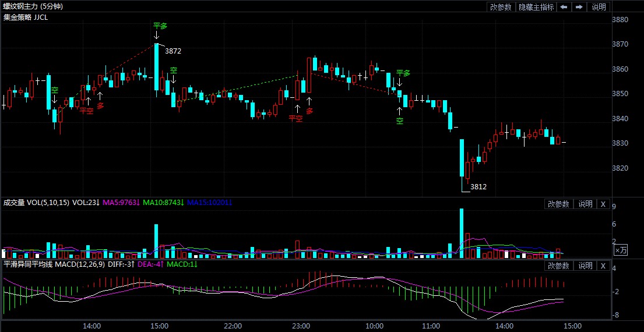Click the 3880 price axis label
The height and width of the screenshot is (332, 644).
(x=620, y=20)
